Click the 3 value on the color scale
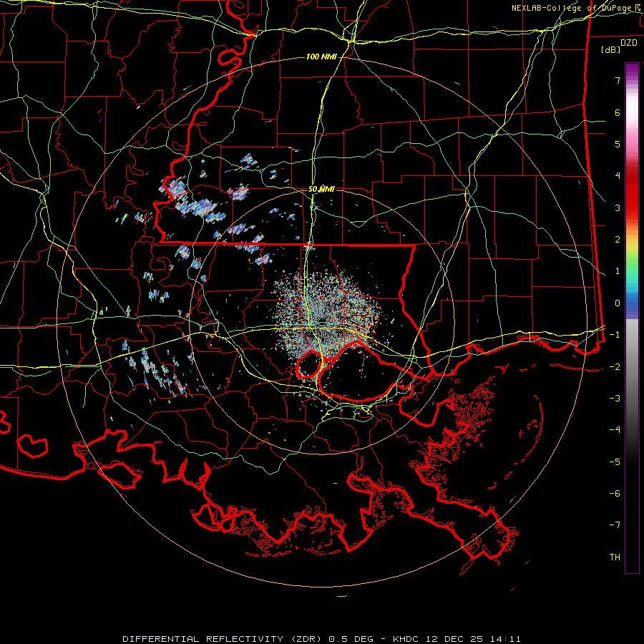 click(x=618, y=208)
